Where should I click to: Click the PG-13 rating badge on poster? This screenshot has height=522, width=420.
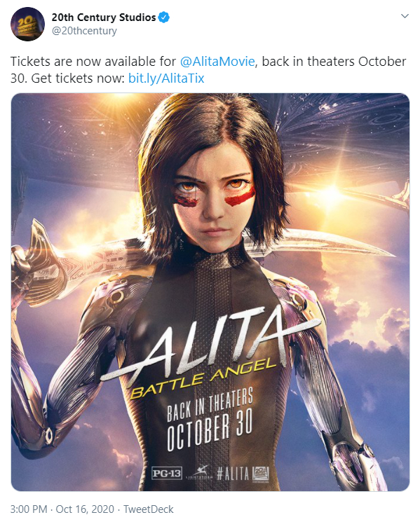pos(167,473)
